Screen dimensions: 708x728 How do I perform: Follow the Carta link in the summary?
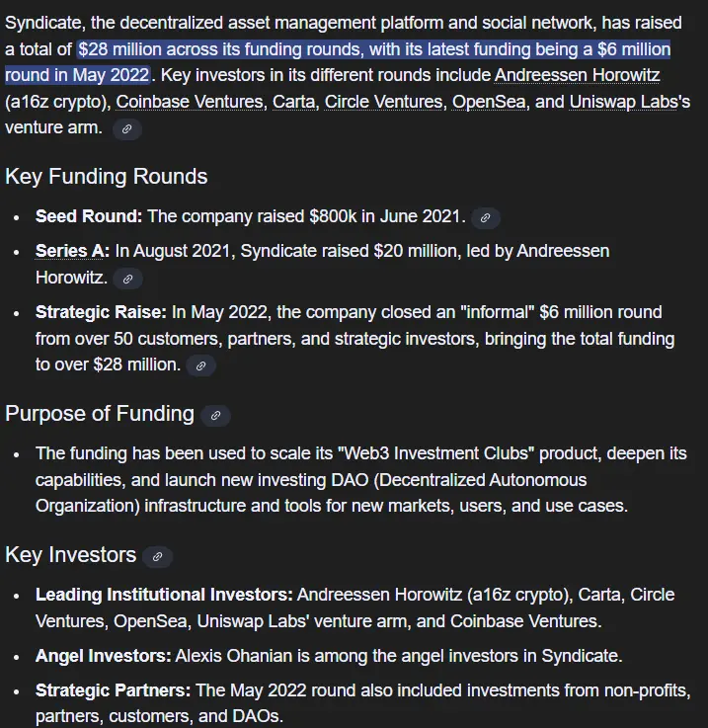(293, 102)
